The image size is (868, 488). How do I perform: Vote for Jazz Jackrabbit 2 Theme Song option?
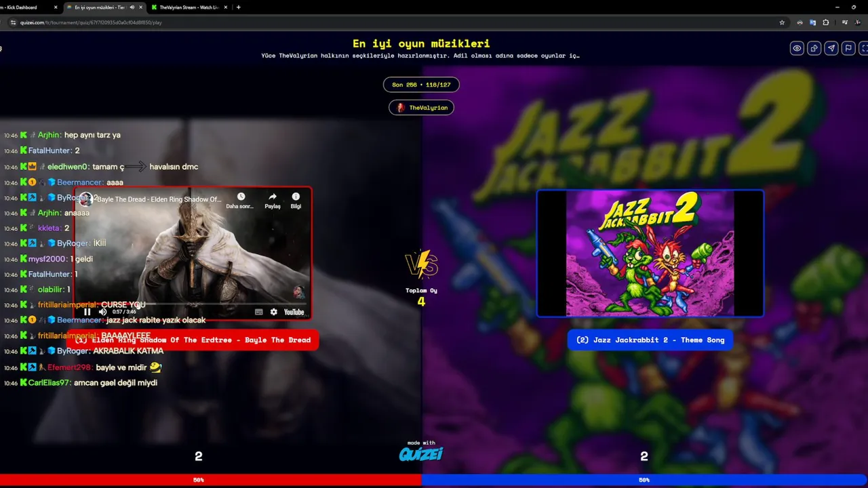coord(650,340)
